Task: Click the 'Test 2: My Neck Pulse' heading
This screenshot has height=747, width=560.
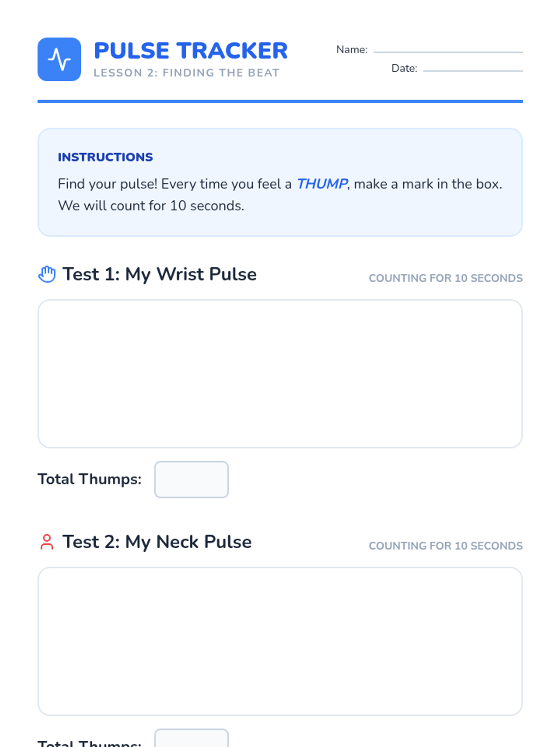Action: tap(157, 542)
